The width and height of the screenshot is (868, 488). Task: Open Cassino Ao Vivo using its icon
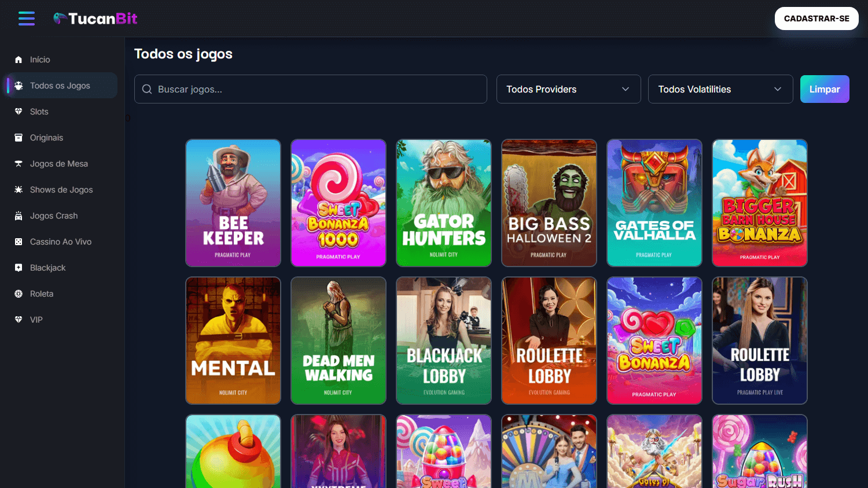tap(19, 241)
